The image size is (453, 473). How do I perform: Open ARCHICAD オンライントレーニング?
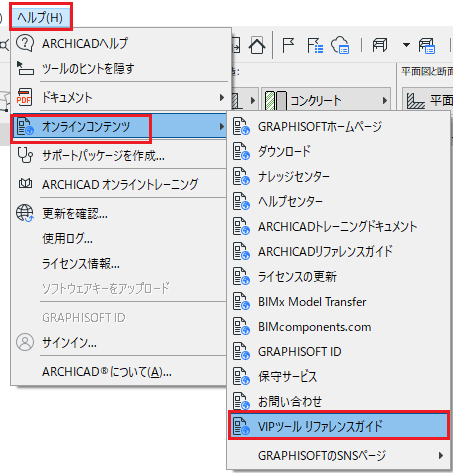tap(120, 184)
